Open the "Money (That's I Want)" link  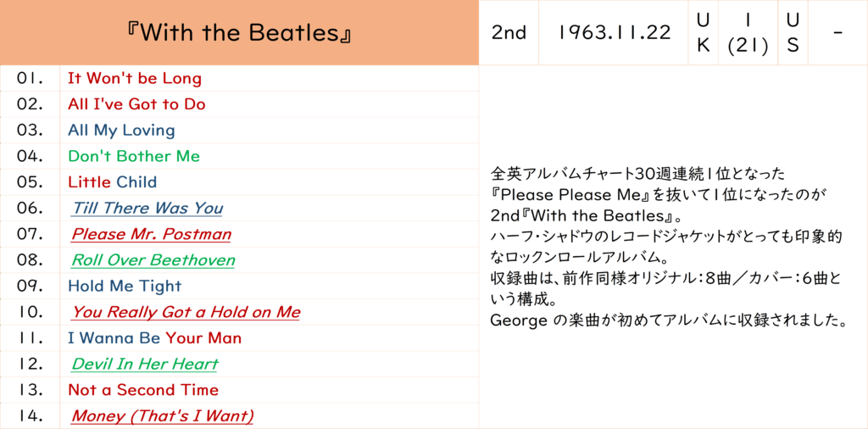click(x=162, y=415)
